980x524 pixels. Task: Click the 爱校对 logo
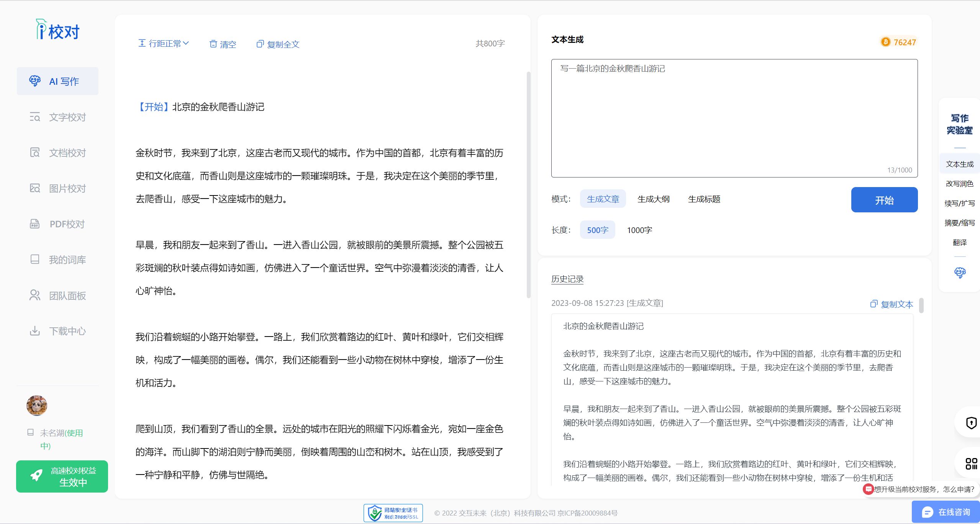57,30
